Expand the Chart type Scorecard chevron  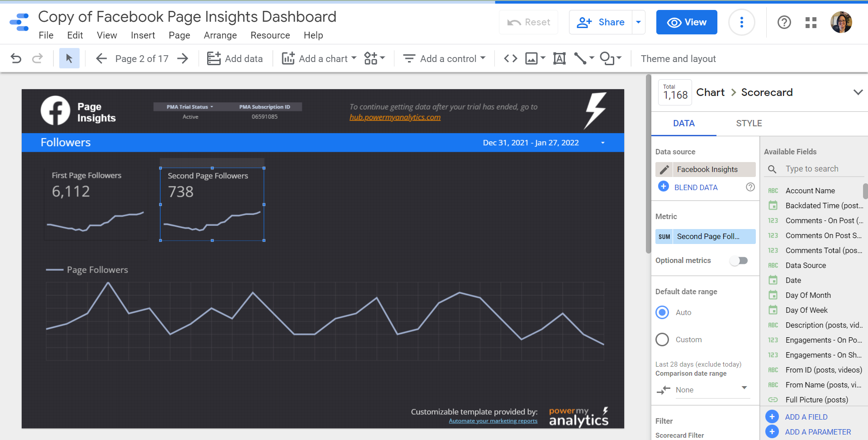point(858,92)
